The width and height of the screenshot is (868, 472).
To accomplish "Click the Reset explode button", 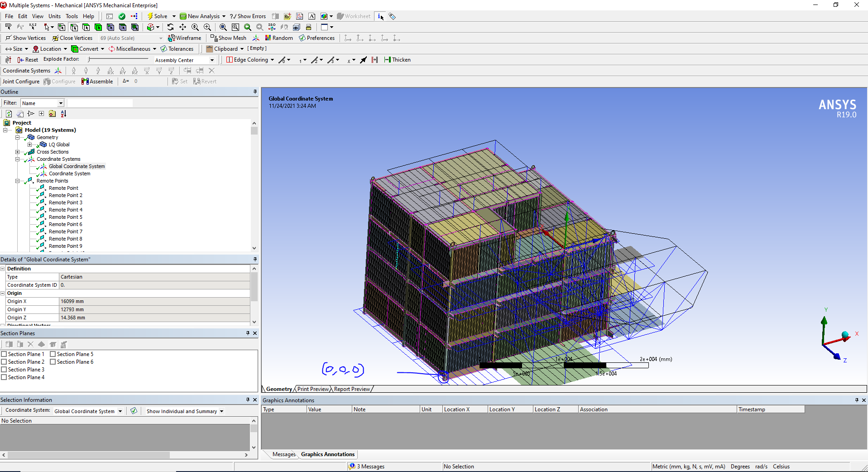I will click(x=28, y=60).
